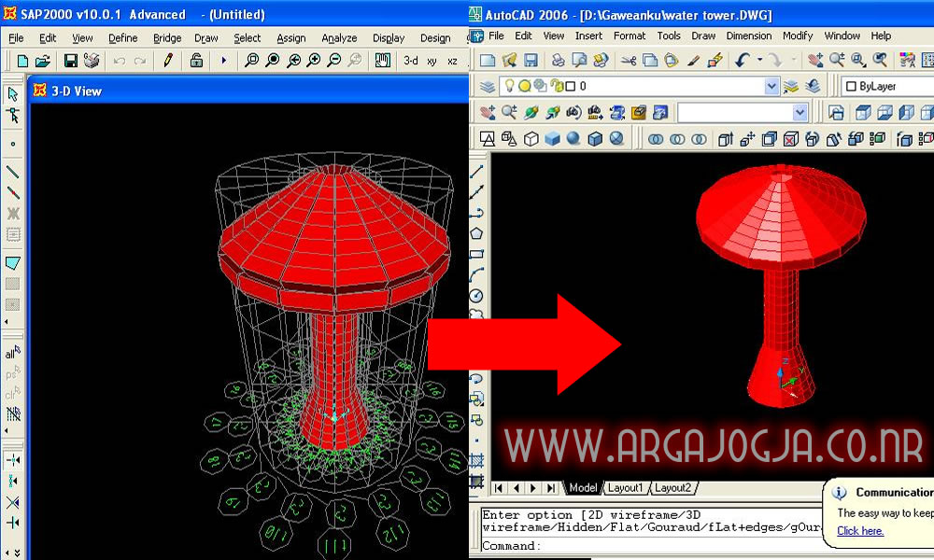This screenshot has width=934, height=560.
Task: Click the 'Click here.' link in the balloon
Action: (x=860, y=531)
